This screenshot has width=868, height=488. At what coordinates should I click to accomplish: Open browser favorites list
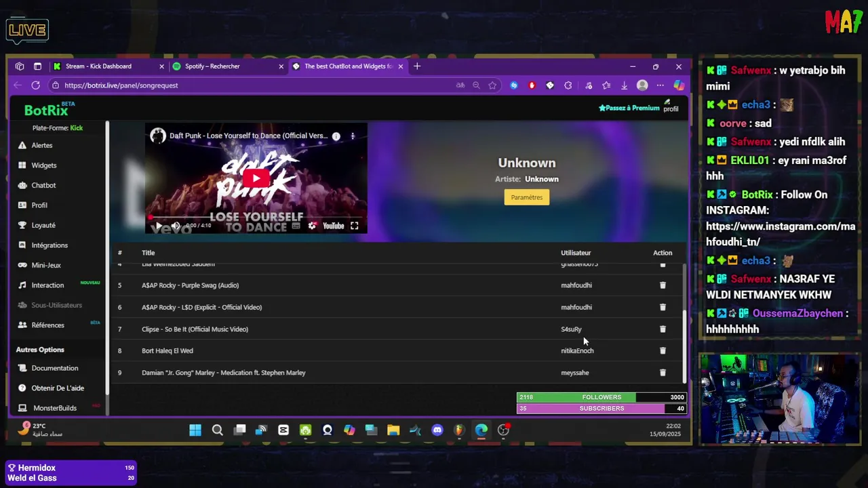pos(606,85)
